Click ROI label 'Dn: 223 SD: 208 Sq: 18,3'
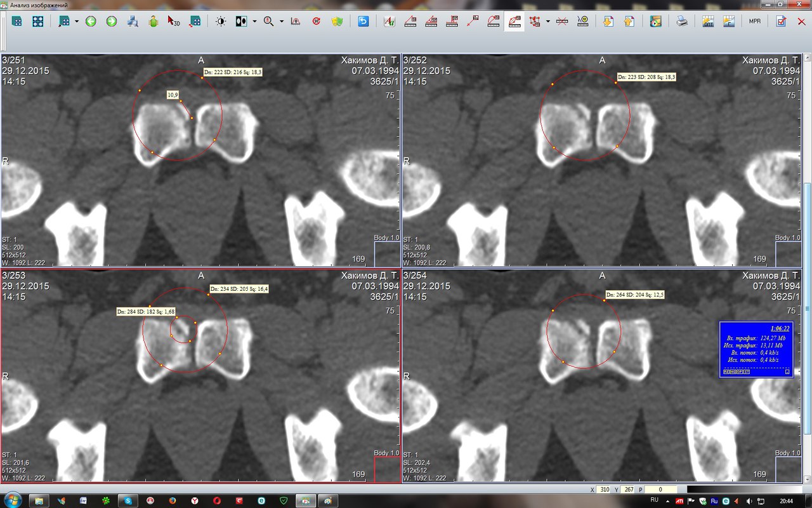This screenshot has width=812, height=508. pos(646,77)
